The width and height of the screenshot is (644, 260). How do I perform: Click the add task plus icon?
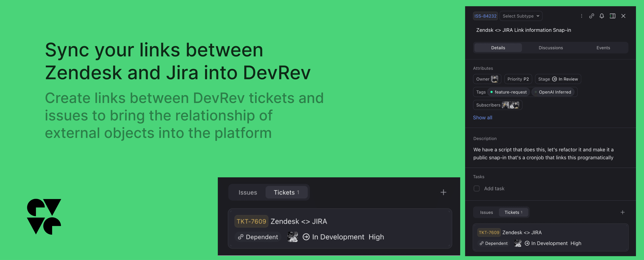point(476,188)
